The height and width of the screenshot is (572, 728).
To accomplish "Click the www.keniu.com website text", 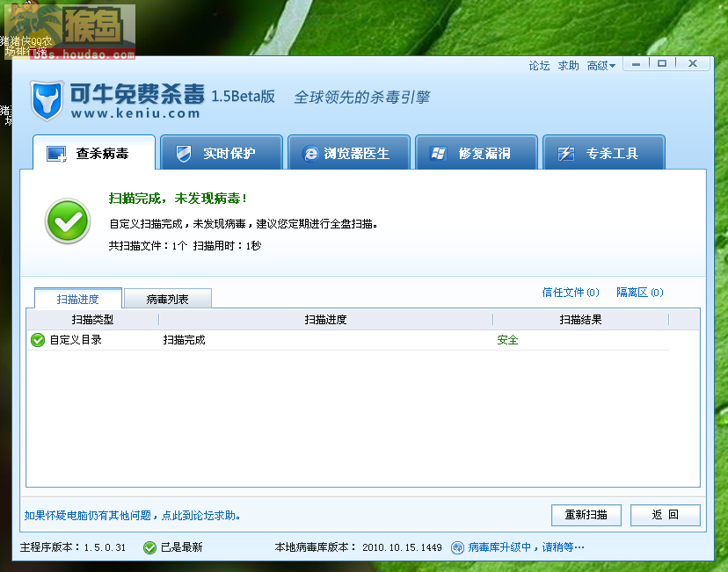I will 135,113.
